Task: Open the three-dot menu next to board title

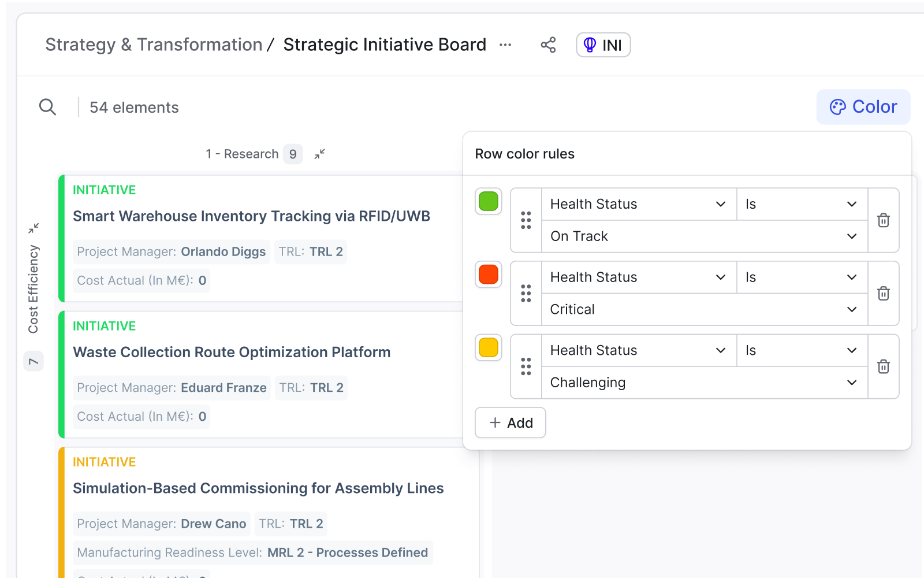Action: click(x=505, y=45)
